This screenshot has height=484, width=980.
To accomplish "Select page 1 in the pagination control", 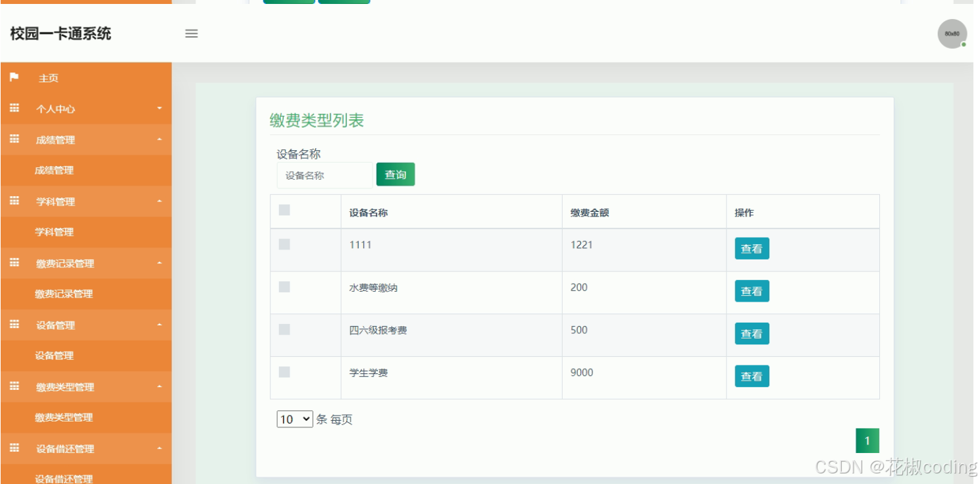I will pos(867,440).
